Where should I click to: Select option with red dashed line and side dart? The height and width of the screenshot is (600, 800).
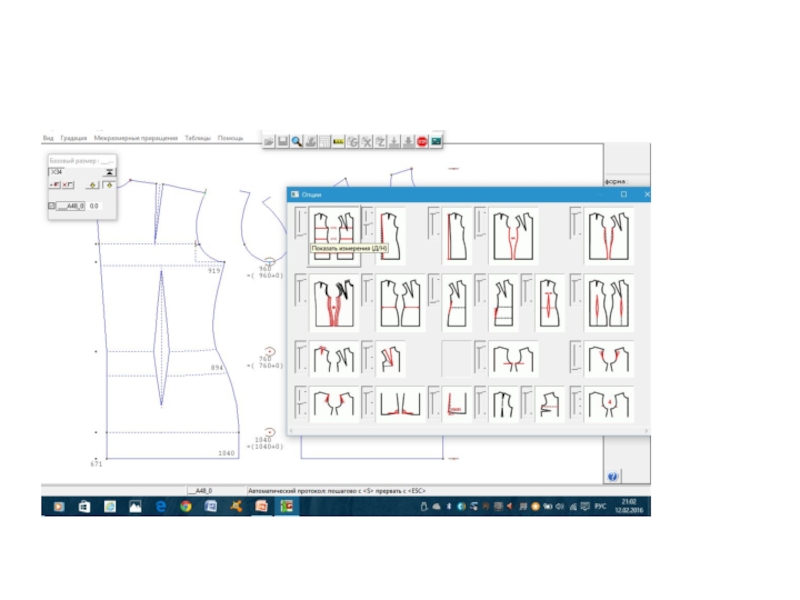tap(549, 404)
